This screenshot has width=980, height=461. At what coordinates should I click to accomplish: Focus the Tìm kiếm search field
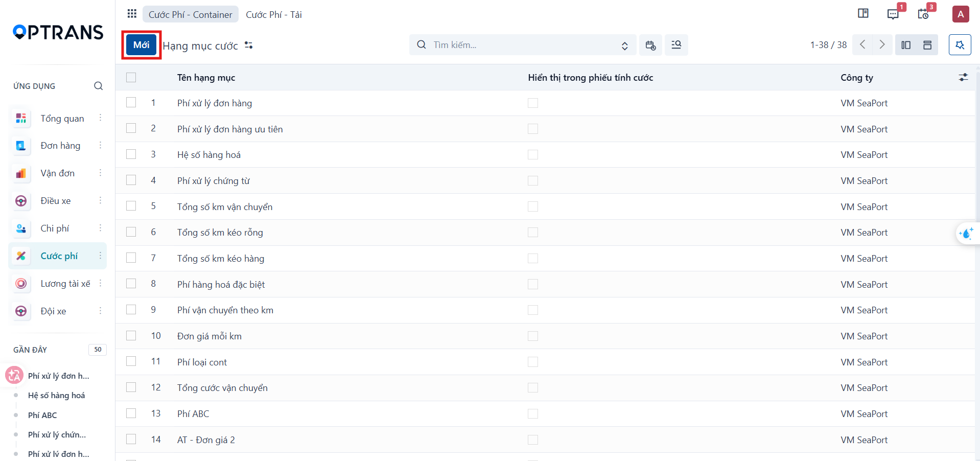523,45
